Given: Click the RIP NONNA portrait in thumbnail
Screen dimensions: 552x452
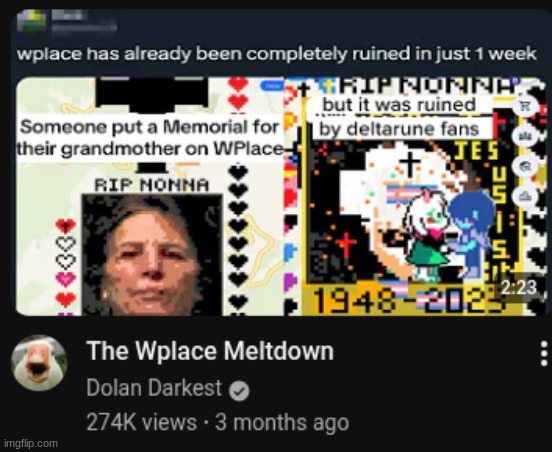Looking at the screenshot, I should 152,255.
